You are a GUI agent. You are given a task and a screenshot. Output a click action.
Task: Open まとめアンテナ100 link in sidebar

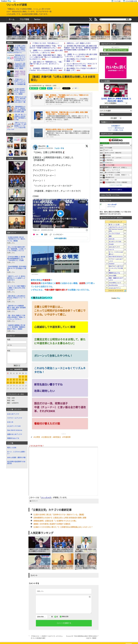click(14, 426)
